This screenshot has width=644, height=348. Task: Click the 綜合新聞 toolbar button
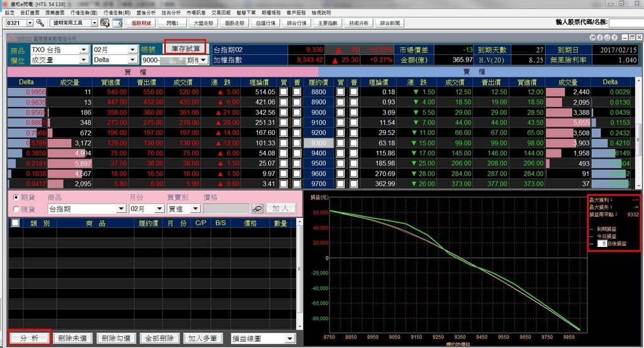click(x=390, y=23)
